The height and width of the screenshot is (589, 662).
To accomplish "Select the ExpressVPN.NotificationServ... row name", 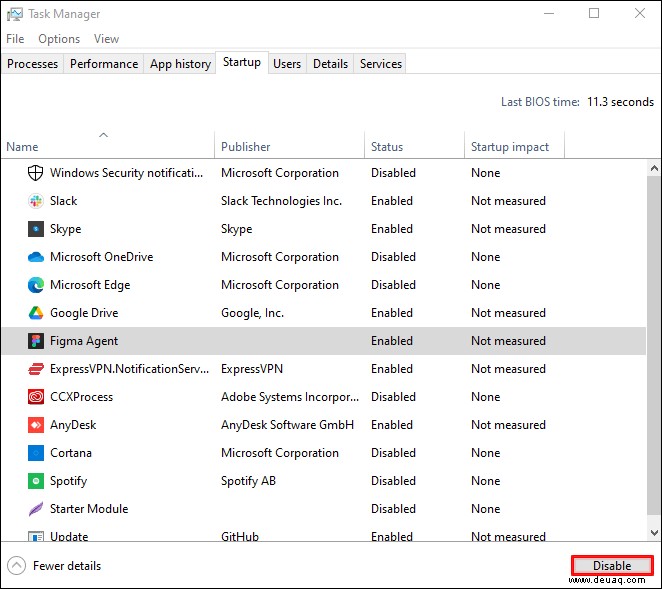I will tap(130, 369).
